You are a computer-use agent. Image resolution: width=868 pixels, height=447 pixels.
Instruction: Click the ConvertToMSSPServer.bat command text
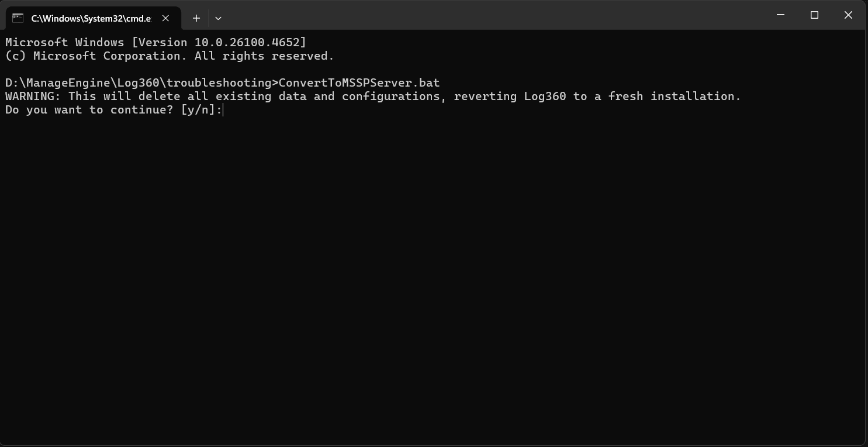(x=359, y=82)
